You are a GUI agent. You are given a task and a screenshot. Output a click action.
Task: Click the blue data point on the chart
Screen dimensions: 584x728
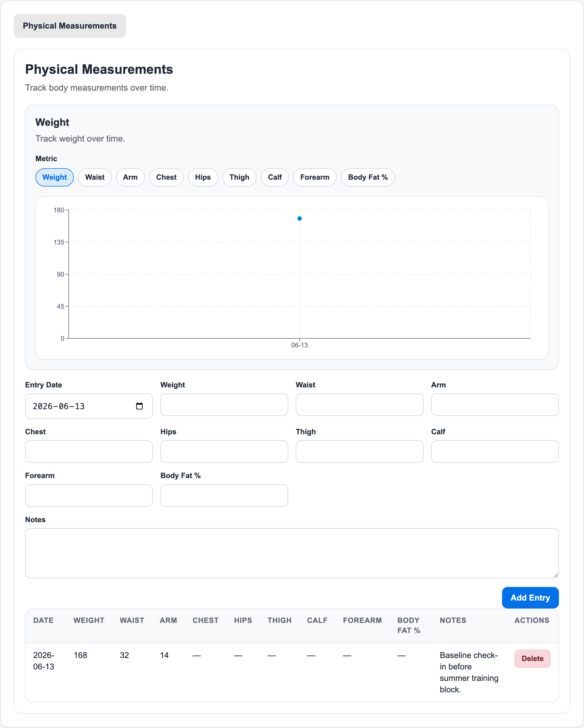(x=300, y=218)
